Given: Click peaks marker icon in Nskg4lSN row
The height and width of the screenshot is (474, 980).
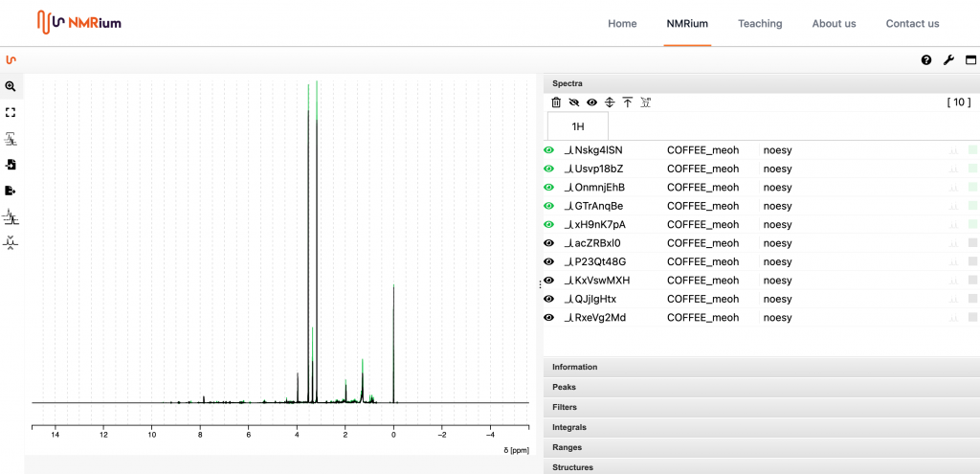Looking at the screenshot, I should click(x=953, y=150).
